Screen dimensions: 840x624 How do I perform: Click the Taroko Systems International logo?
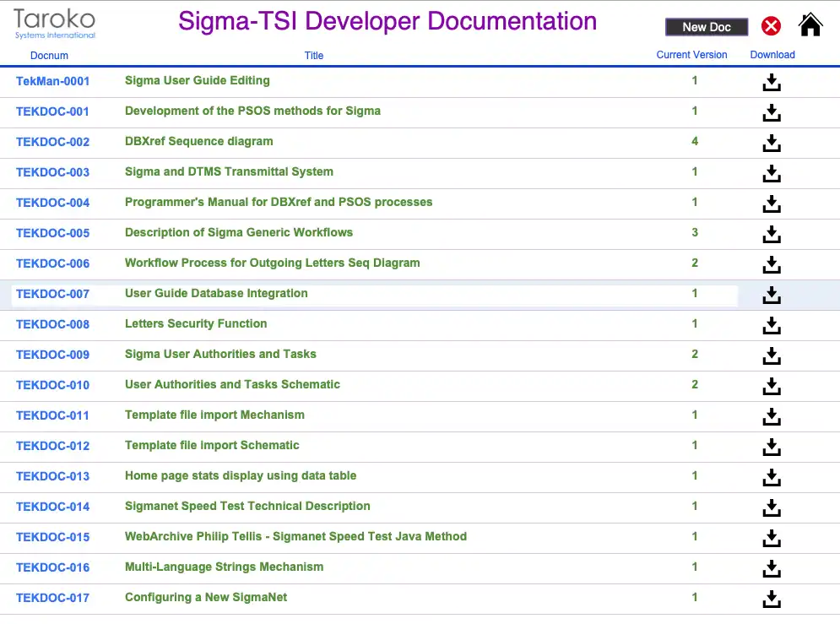[55, 24]
